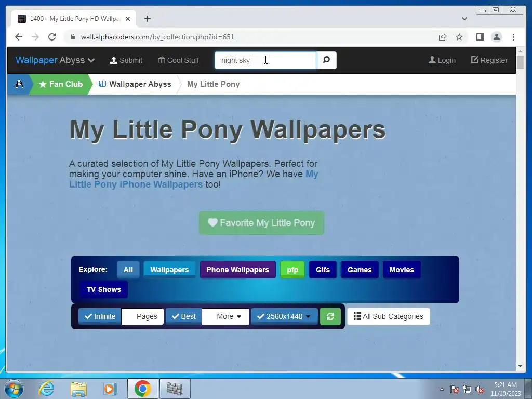Click the network tray icon
Image resolution: width=532 pixels, height=399 pixels.
pos(467,390)
